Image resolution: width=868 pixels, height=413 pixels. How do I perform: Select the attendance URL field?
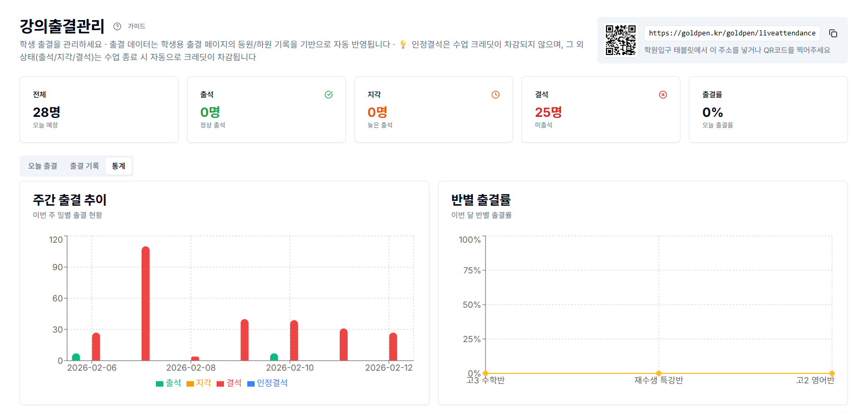click(x=732, y=33)
